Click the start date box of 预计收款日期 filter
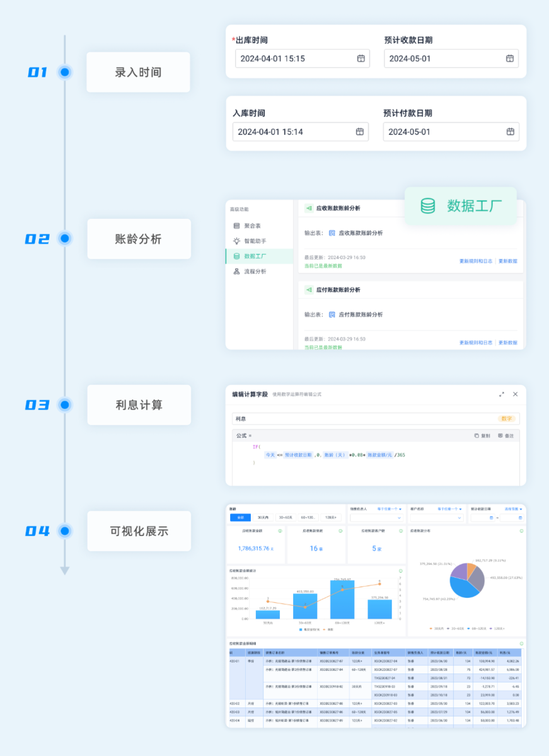The height and width of the screenshot is (756, 549). pyautogui.click(x=483, y=517)
